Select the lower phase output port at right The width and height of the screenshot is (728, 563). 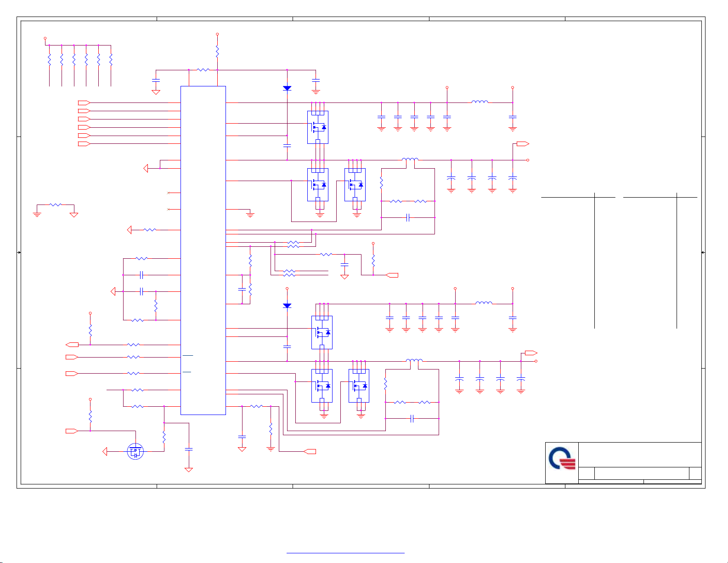pyautogui.click(x=531, y=353)
